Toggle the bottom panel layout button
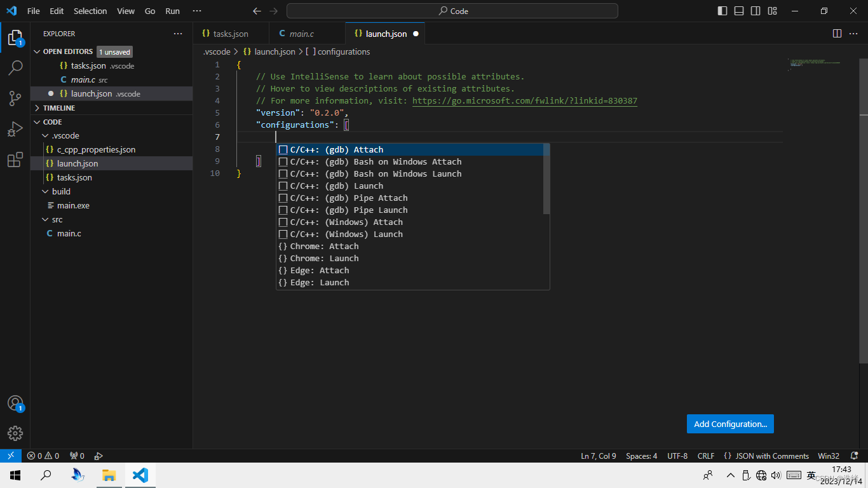This screenshot has width=868, height=488. pyautogui.click(x=739, y=11)
